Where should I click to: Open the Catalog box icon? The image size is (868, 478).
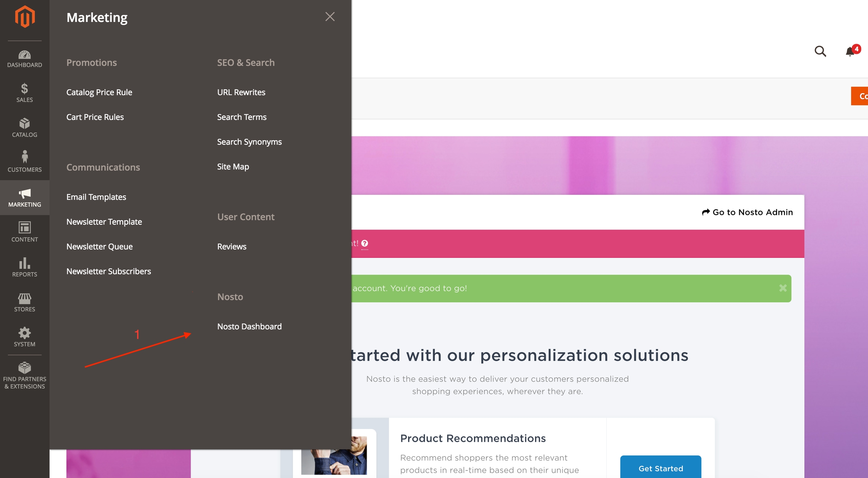click(x=24, y=124)
